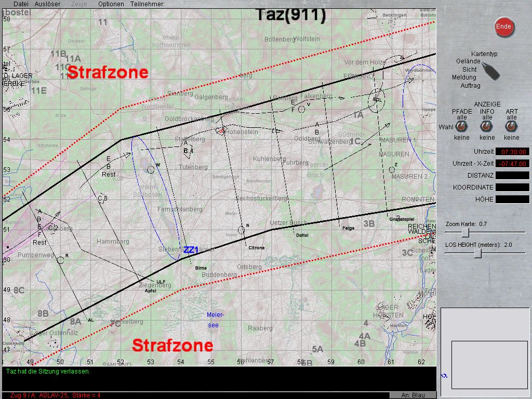The height and width of the screenshot is (399, 532).
Task: Open the Auslöser menu
Action: (x=47, y=4)
